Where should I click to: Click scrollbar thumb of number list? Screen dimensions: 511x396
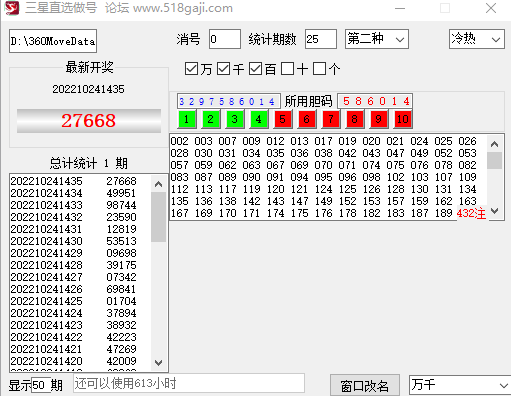point(494,161)
